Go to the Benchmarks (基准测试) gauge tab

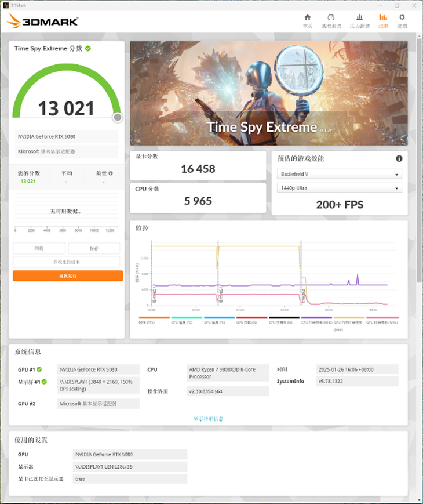coord(331,21)
